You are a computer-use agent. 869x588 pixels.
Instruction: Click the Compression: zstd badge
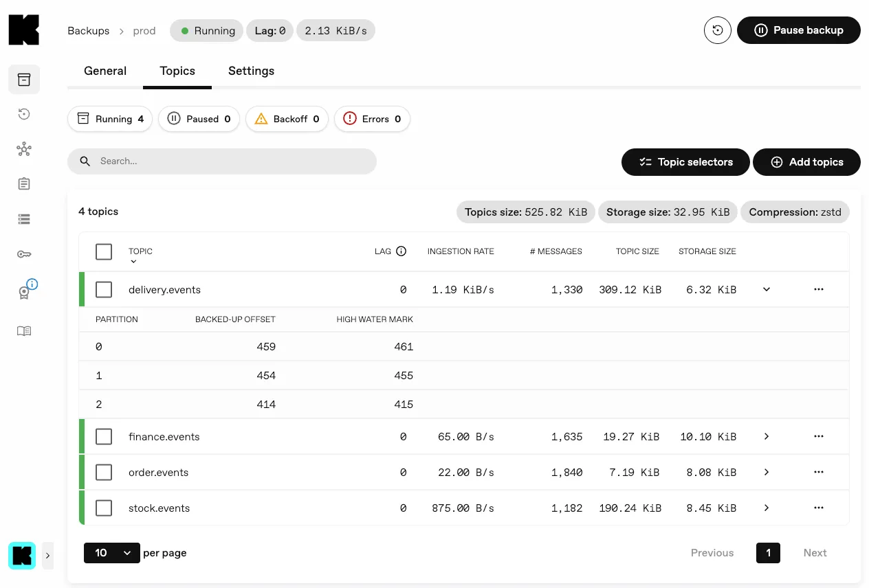coord(795,212)
